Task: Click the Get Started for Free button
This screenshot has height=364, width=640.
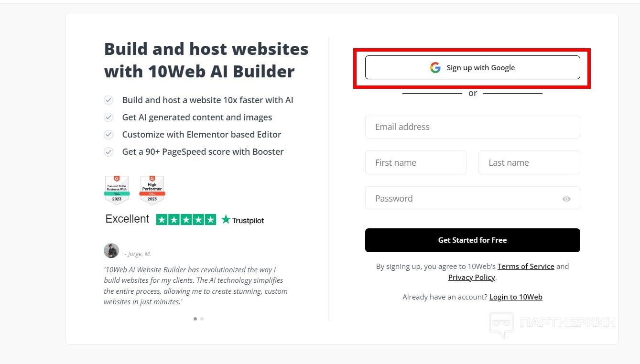Action: pyautogui.click(x=472, y=240)
